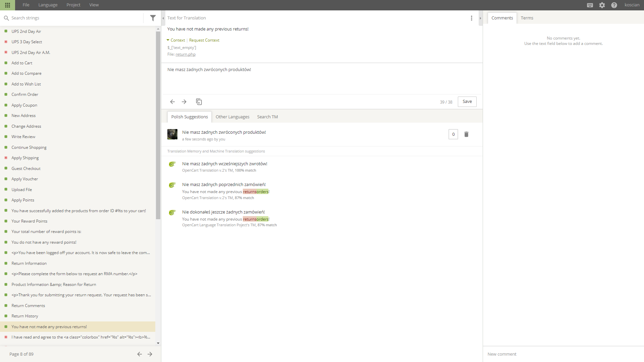The width and height of the screenshot is (644, 362).
Task: Go to next string arrow in editor
Action: tap(184, 102)
